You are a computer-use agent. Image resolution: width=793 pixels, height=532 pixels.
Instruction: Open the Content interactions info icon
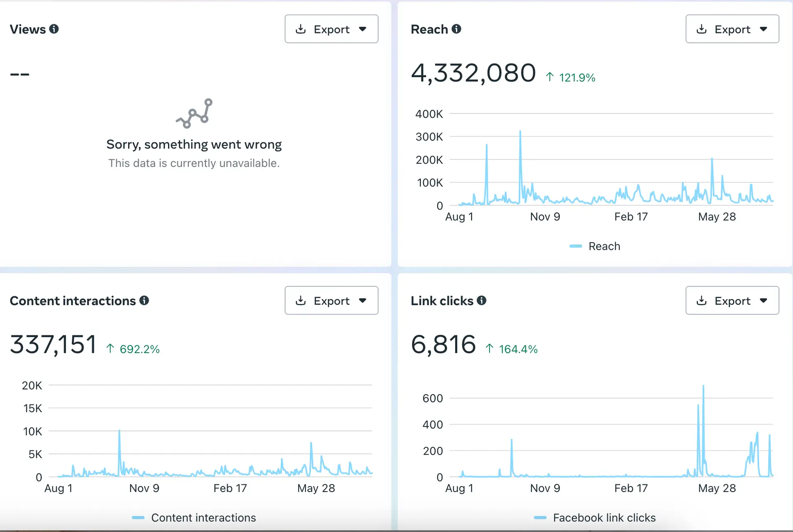(x=144, y=300)
